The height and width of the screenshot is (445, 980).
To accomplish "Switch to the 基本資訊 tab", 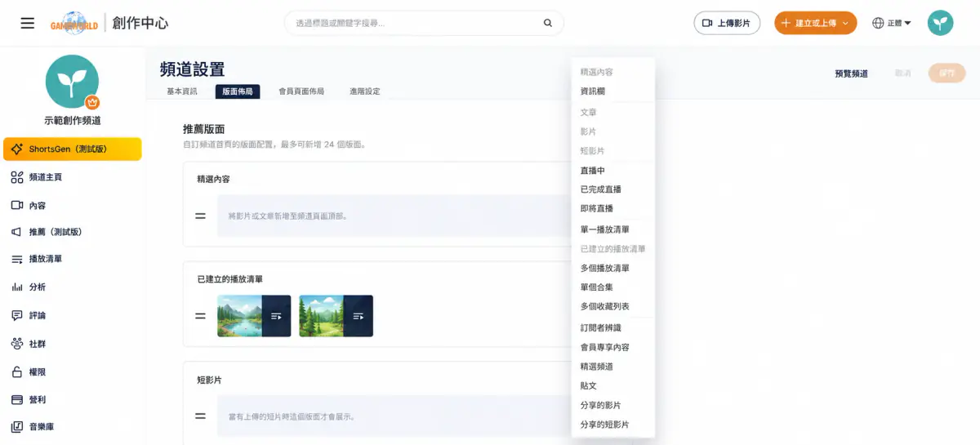I will pyautogui.click(x=182, y=91).
